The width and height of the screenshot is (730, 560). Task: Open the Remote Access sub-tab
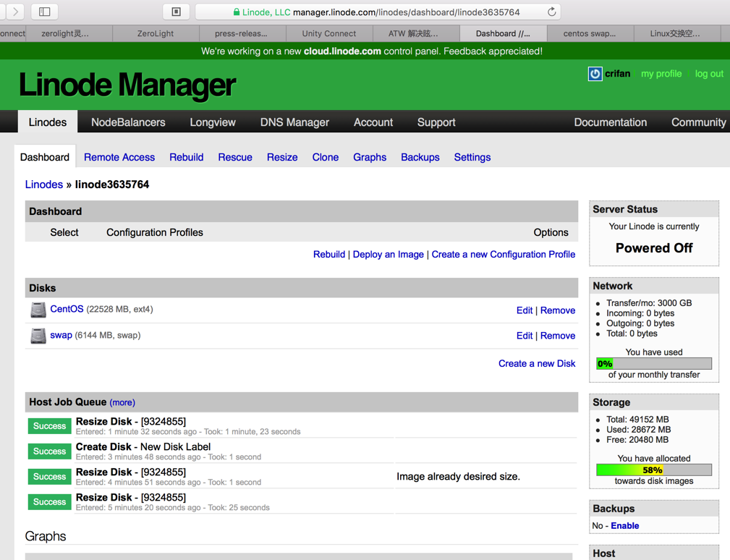point(119,157)
